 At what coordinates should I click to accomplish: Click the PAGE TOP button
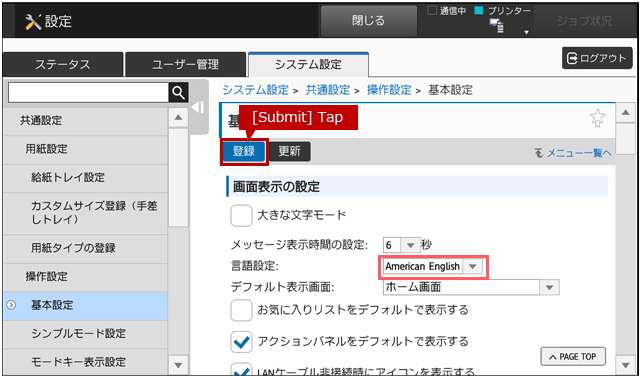coord(573,357)
